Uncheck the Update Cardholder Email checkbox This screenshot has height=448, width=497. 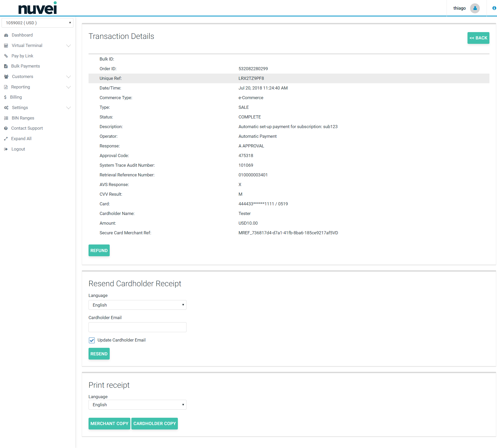(92, 340)
